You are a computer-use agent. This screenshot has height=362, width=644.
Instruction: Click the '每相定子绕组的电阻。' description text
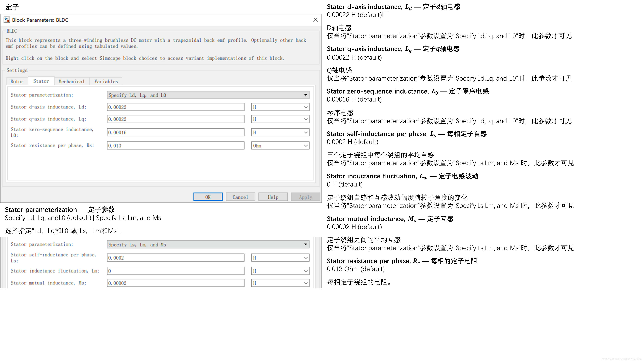pyautogui.click(x=359, y=282)
